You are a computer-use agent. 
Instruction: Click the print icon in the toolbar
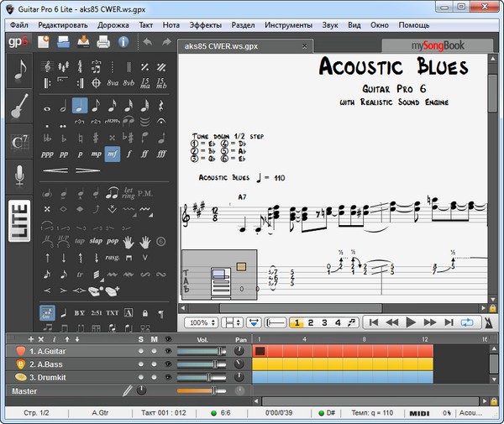[102, 41]
